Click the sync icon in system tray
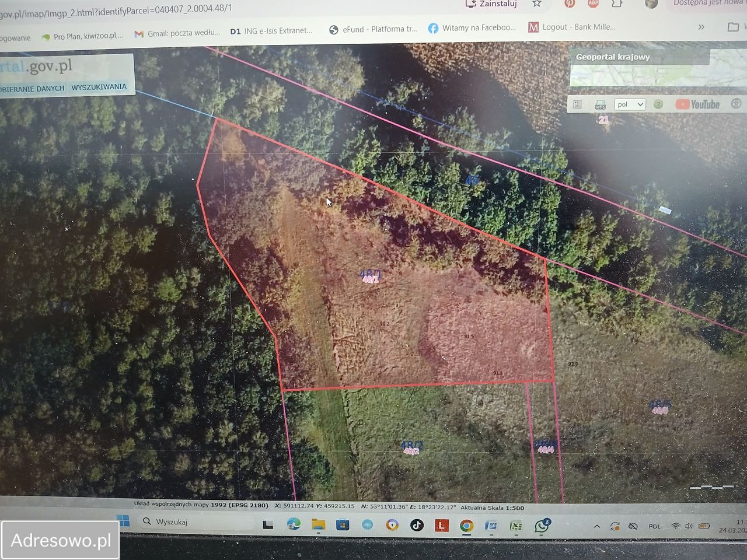The image size is (747, 560). tap(615, 526)
